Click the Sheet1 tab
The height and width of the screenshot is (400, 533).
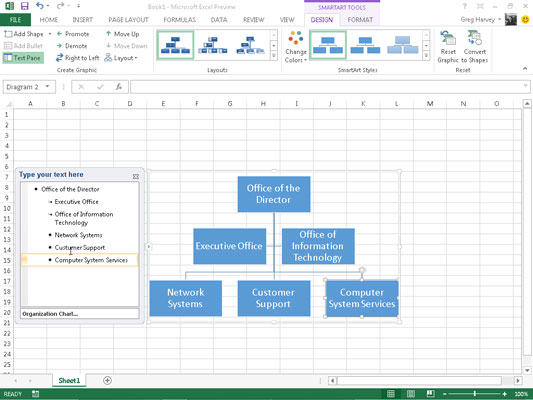point(69,380)
